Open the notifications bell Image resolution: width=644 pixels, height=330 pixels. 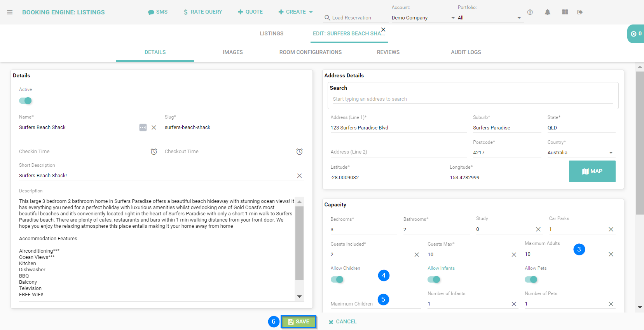547,12
